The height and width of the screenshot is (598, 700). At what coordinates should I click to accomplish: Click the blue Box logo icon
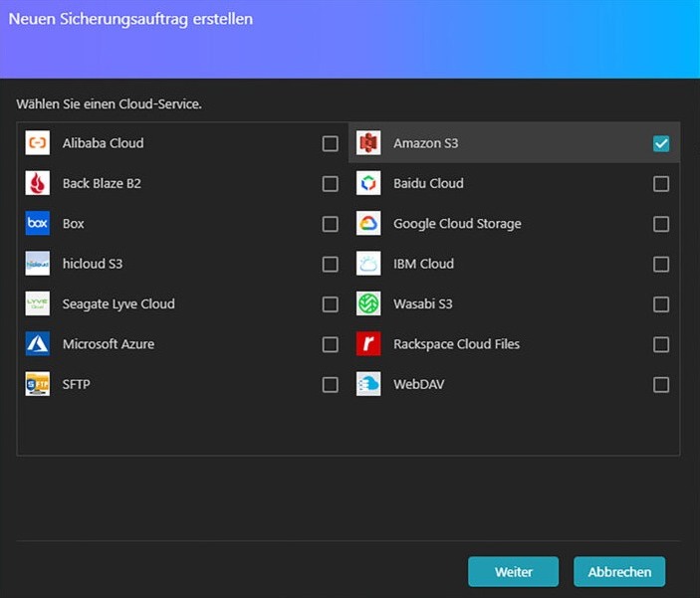click(38, 223)
